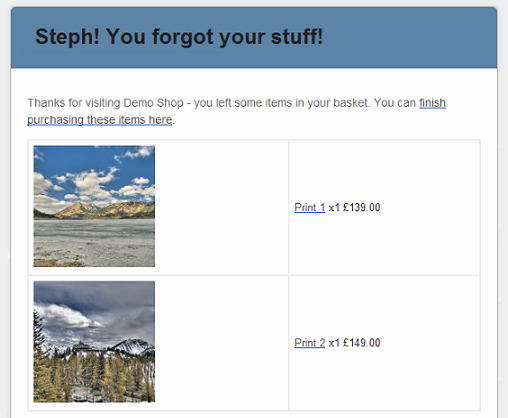This screenshot has height=418, width=508.
Task: Click the x1 quantity beside Print 1
Action: [x=334, y=208]
